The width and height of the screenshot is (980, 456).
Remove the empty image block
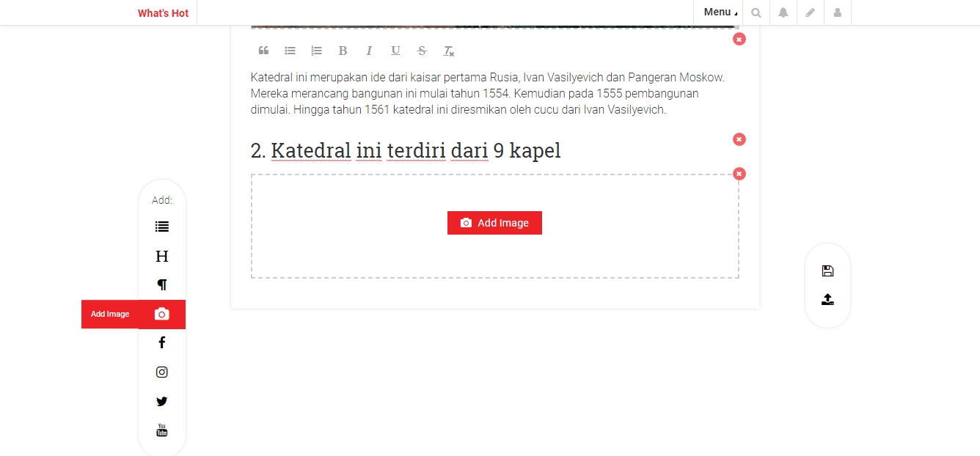(x=739, y=174)
